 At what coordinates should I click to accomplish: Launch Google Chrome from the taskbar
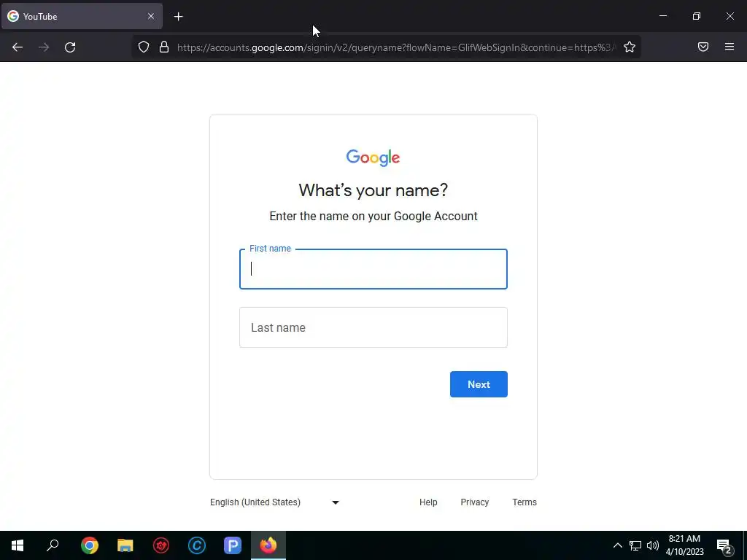[x=90, y=545]
